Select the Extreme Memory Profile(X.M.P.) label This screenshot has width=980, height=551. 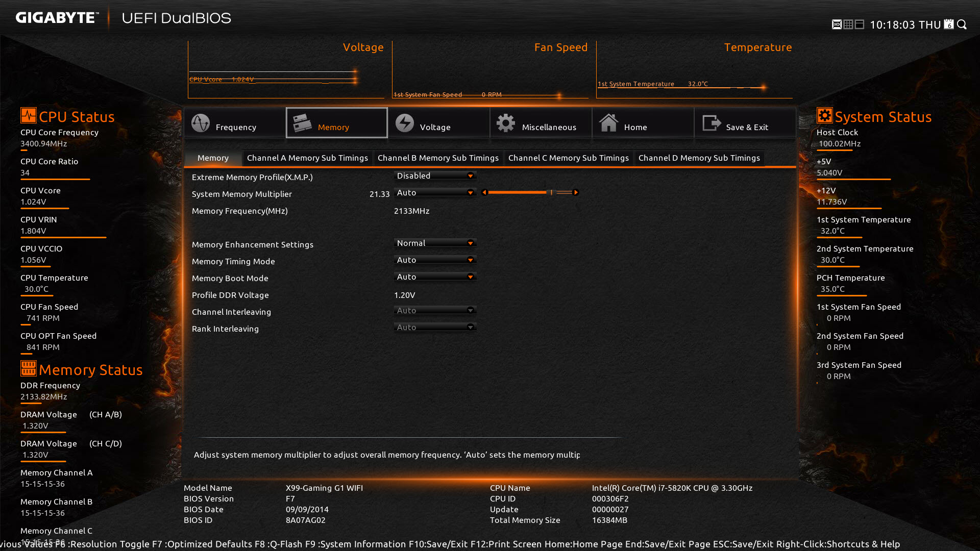tap(252, 177)
